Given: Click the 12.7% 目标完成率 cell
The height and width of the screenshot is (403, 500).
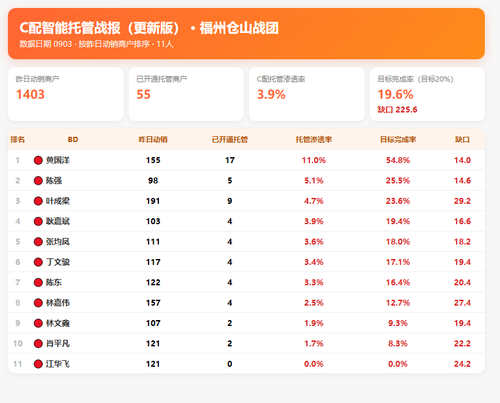Looking at the screenshot, I should click(398, 303).
